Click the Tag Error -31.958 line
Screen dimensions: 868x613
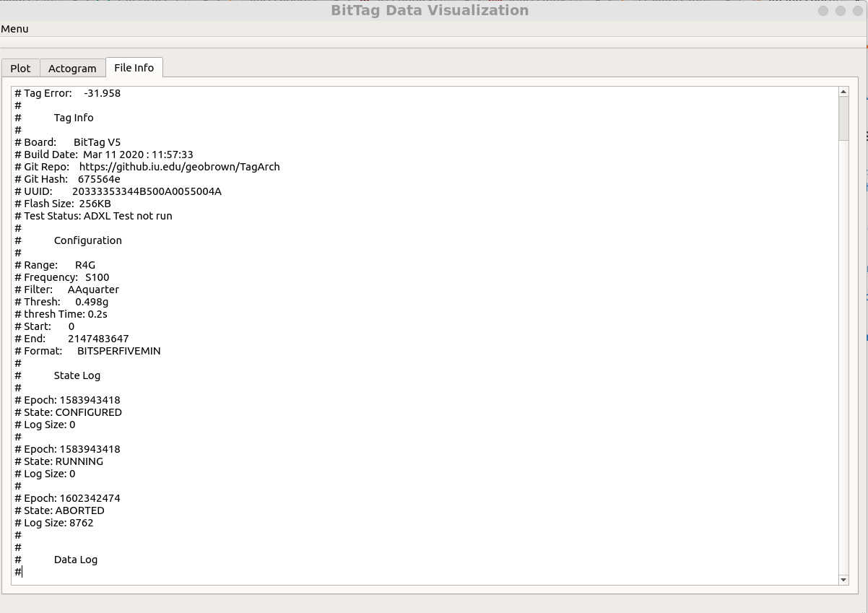click(x=68, y=93)
